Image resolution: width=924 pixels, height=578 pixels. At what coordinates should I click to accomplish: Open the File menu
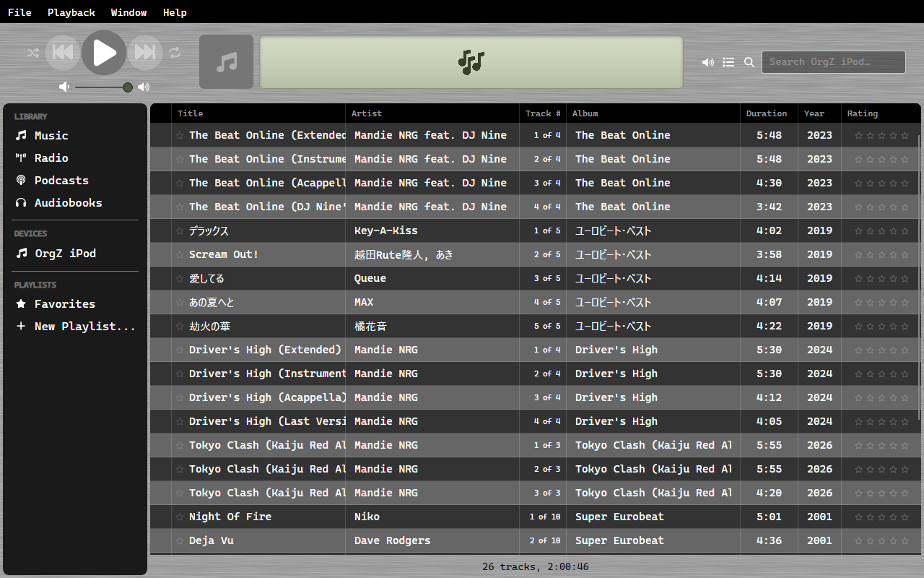click(x=19, y=12)
